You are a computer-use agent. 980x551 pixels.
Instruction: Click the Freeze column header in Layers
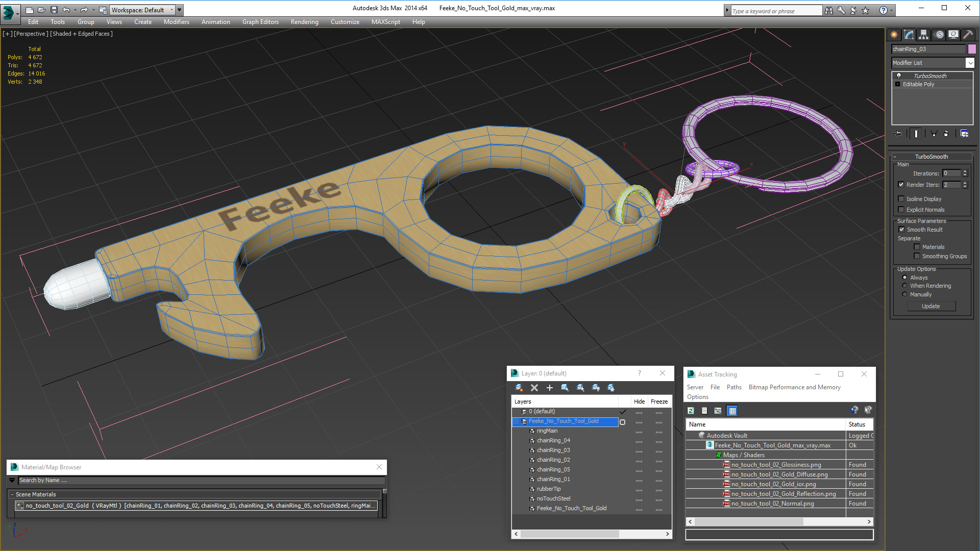[x=659, y=402]
